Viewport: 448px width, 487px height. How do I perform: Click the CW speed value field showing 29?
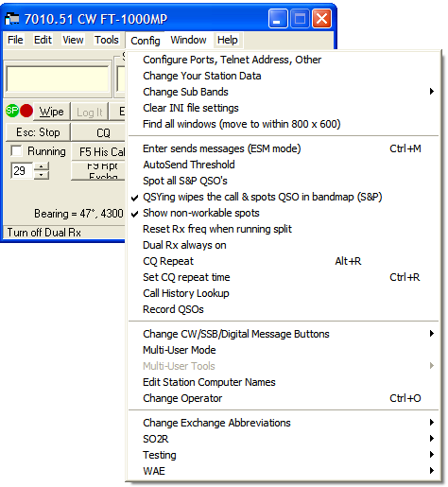22,170
